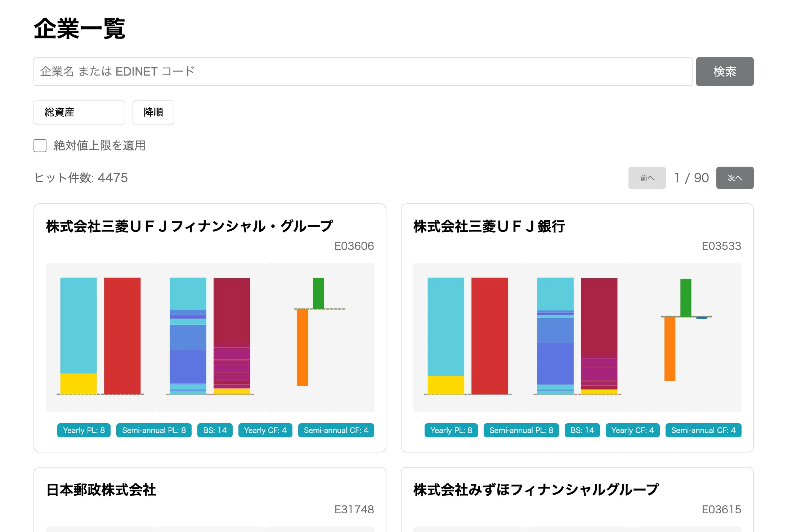Image resolution: width=788 pixels, height=532 pixels.
Task: Click Yearly CF: 4 badge in E03533 card
Action: click(x=633, y=430)
